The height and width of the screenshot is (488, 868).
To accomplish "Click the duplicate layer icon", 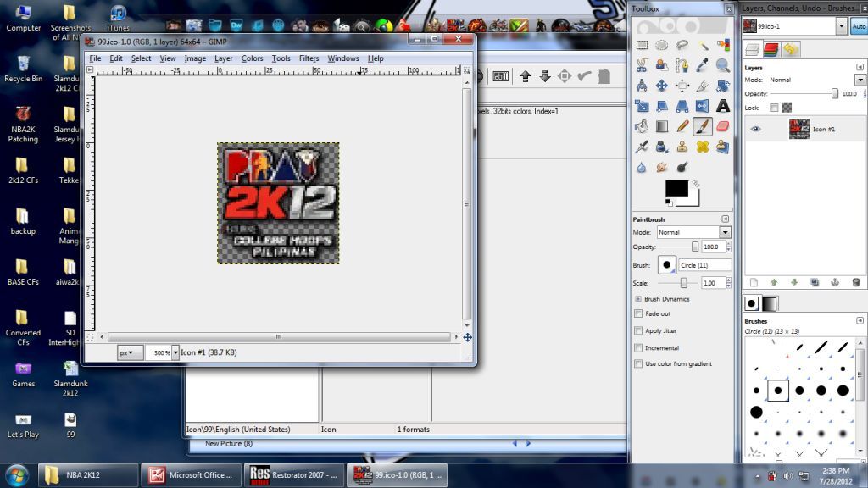I will pyautogui.click(x=815, y=283).
